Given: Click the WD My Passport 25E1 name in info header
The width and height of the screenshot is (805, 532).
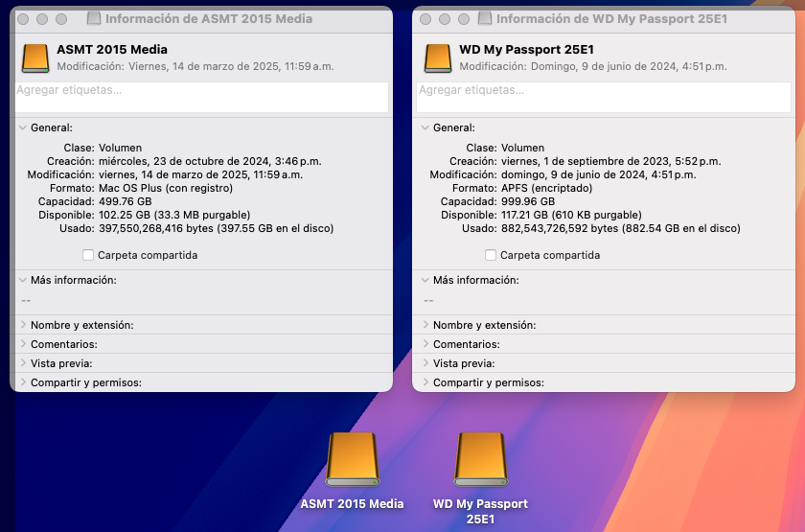Looking at the screenshot, I should coord(527,49).
